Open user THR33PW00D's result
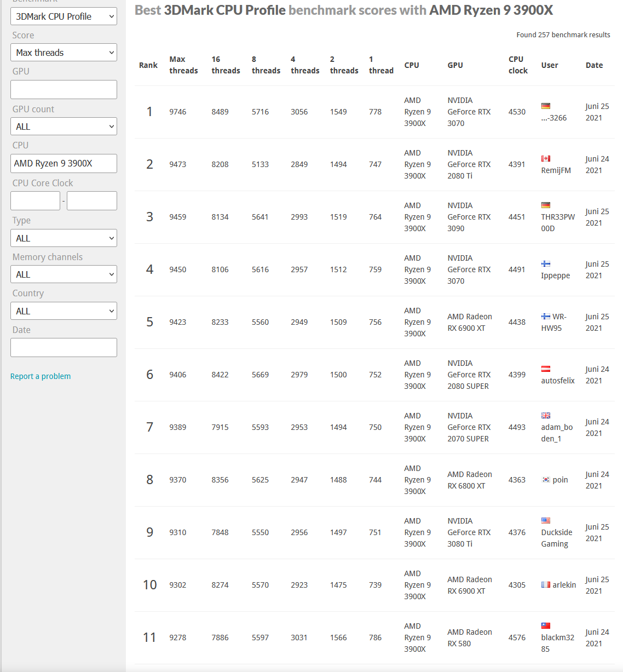This screenshot has width=623, height=672. (558, 223)
